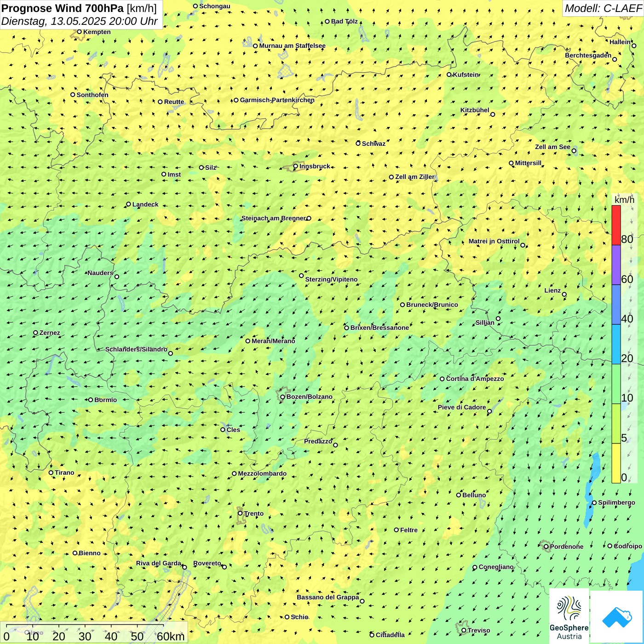This screenshot has width=644, height=644.
Task: Click the 'Schongau' label
Action: (x=215, y=6)
